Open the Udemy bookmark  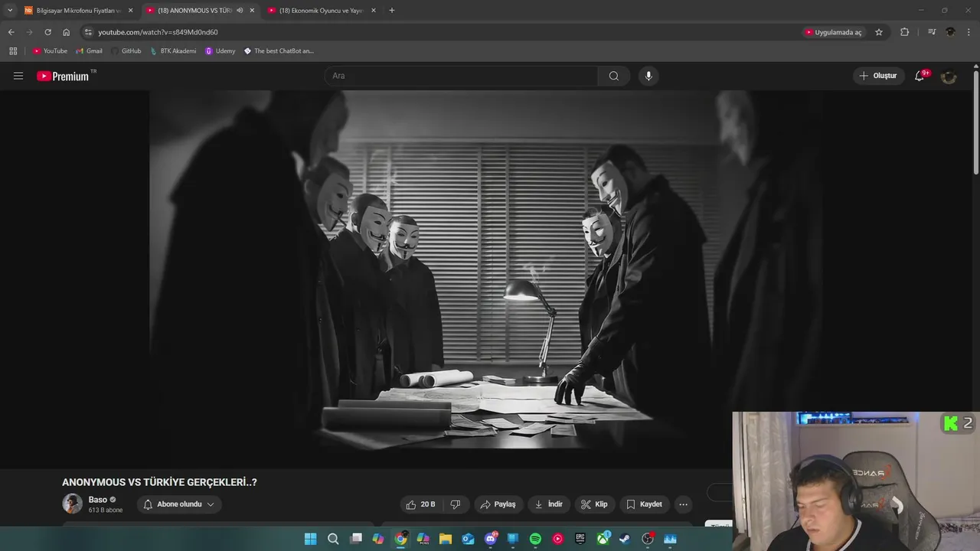coord(220,51)
